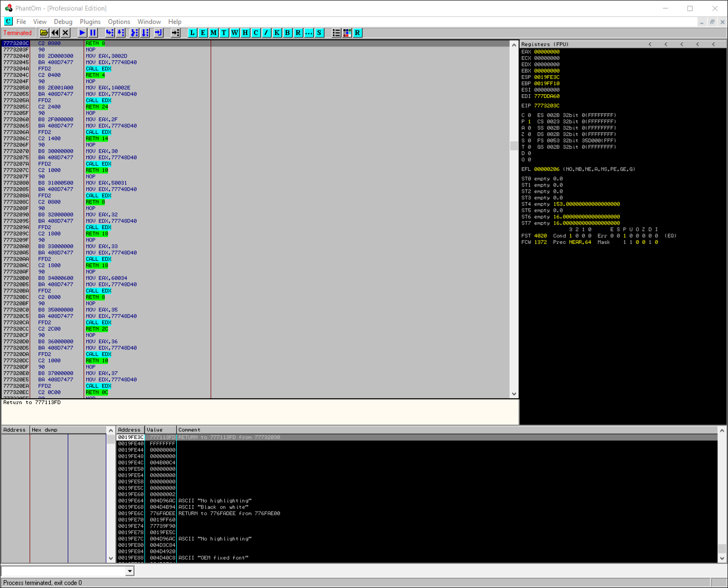The width and height of the screenshot is (728, 588).
Task: Open the Plugins menu
Action: point(90,22)
